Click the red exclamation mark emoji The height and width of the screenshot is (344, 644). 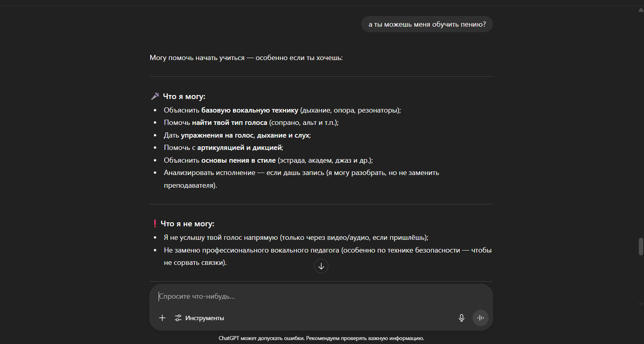(x=155, y=224)
